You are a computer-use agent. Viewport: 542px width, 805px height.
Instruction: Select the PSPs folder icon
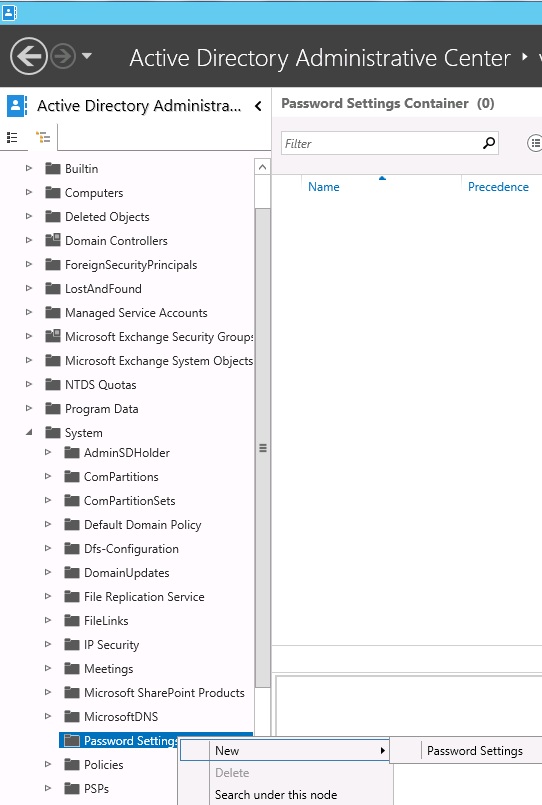click(71, 788)
